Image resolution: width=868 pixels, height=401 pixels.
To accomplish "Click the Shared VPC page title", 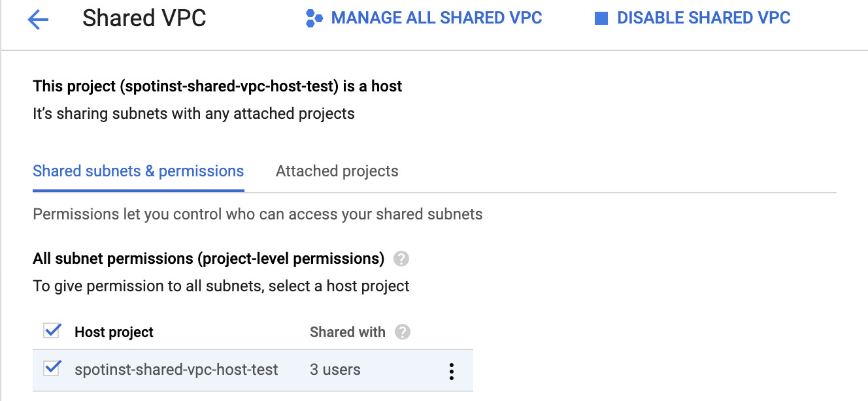I will coord(144,18).
